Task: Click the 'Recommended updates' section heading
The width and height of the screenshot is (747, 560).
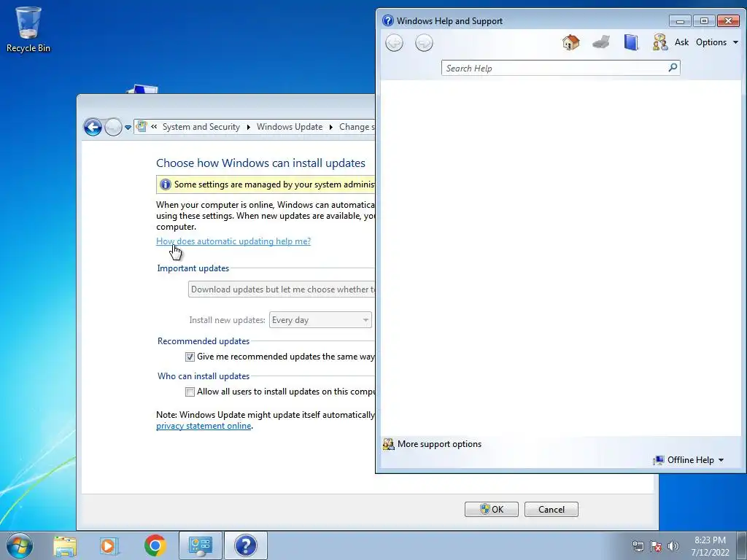Action: 204,341
